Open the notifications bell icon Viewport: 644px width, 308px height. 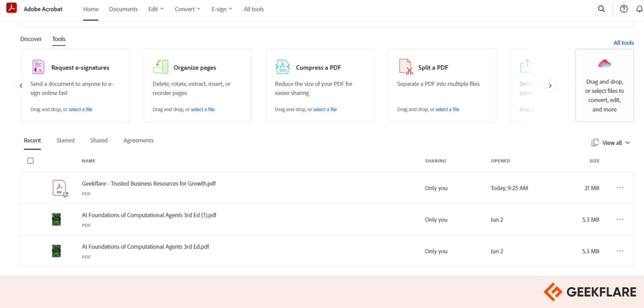[x=640, y=9]
